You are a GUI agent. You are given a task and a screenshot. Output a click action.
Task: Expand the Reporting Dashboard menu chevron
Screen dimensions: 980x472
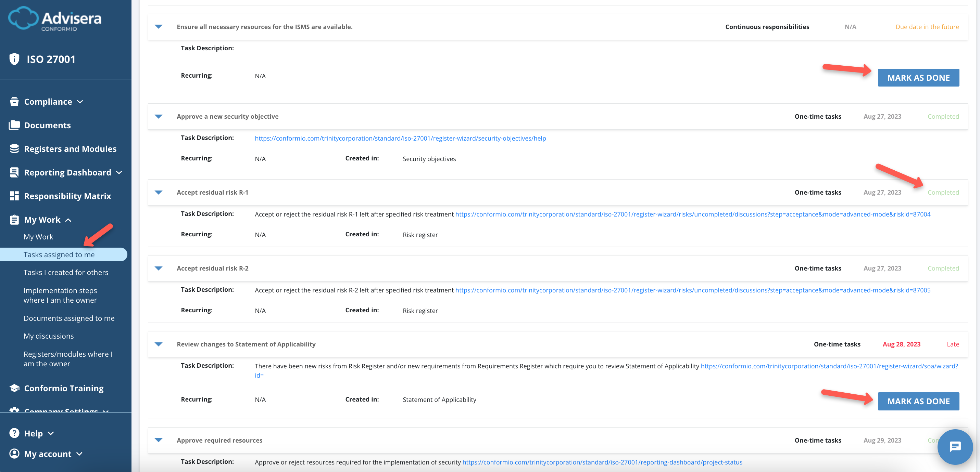click(x=119, y=172)
